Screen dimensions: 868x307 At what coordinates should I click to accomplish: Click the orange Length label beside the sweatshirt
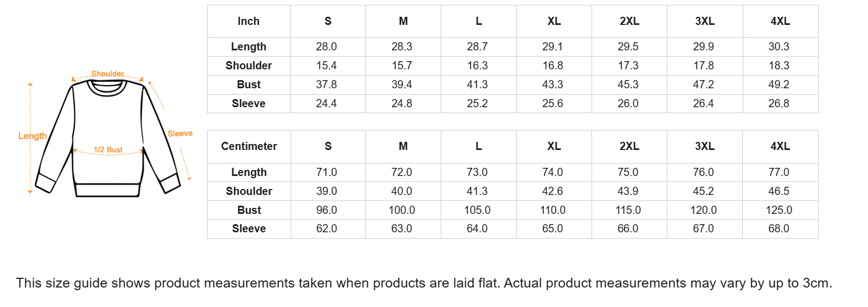pos(33,136)
